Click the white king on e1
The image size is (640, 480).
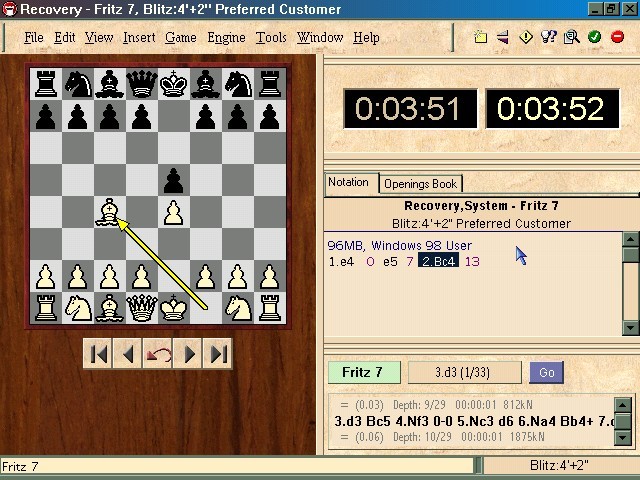(173, 308)
